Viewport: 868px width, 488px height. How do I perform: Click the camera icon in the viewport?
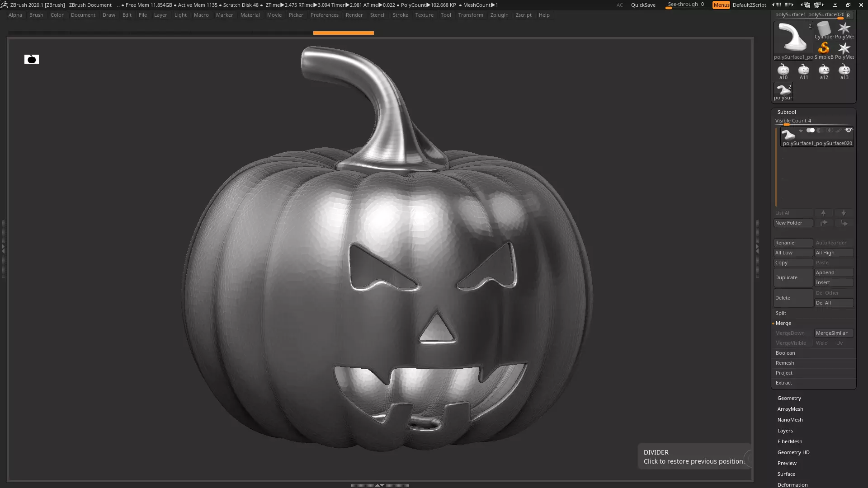pyautogui.click(x=32, y=59)
